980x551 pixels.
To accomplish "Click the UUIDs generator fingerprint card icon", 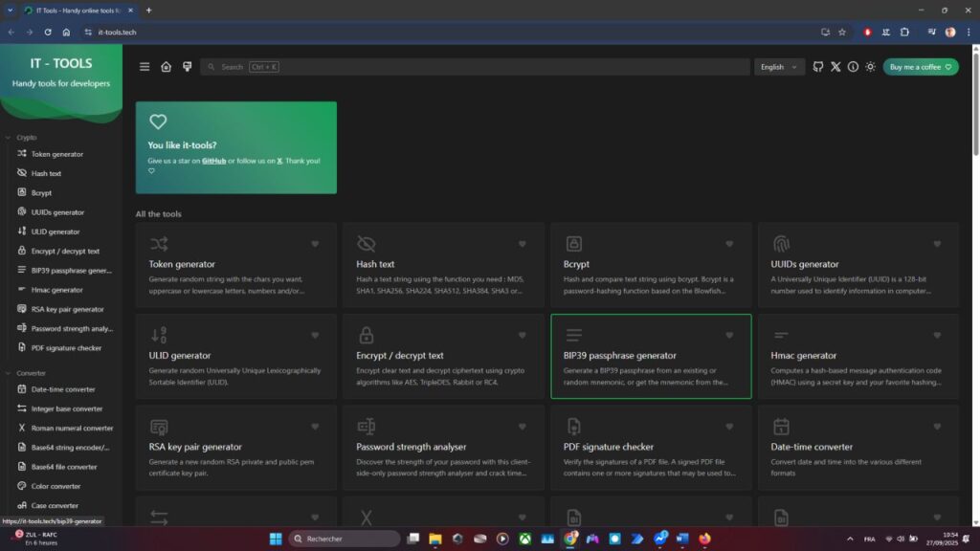I will click(x=782, y=243).
